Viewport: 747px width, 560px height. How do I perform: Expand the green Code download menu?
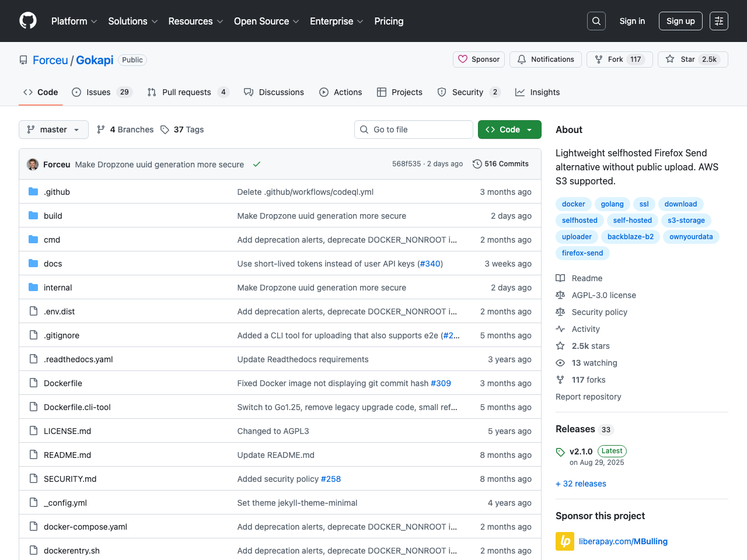click(x=508, y=129)
